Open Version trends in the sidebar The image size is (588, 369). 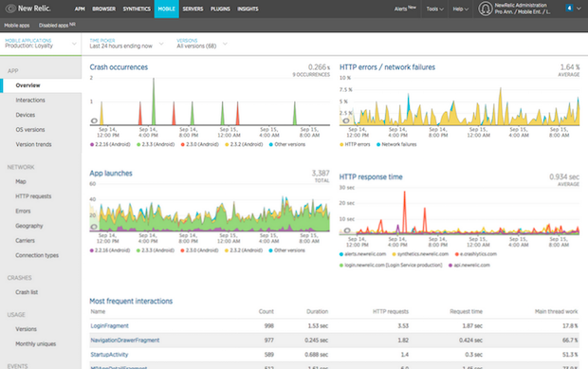click(x=33, y=144)
